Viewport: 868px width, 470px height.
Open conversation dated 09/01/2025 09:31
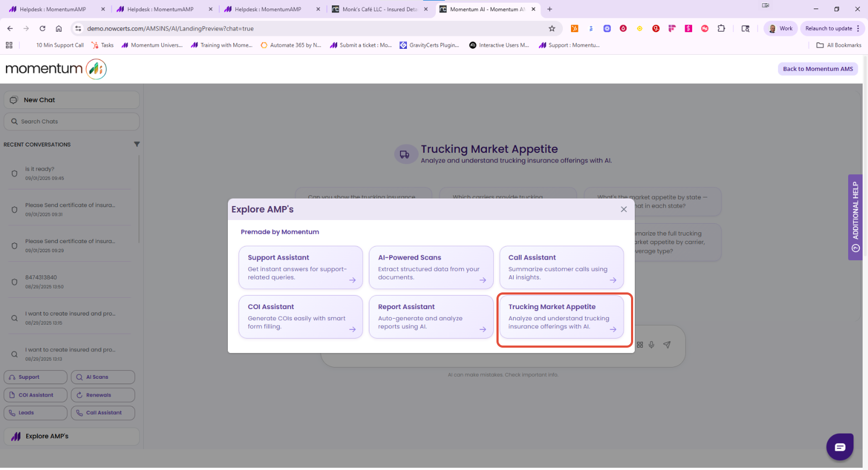pyautogui.click(x=70, y=209)
